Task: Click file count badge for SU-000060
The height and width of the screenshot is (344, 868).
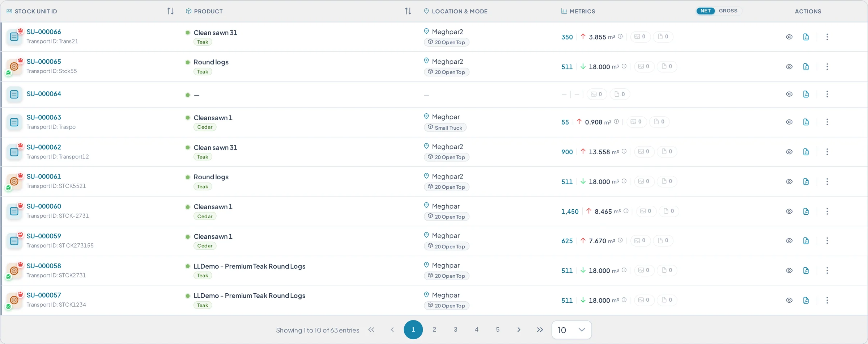Action: pos(669,211)
